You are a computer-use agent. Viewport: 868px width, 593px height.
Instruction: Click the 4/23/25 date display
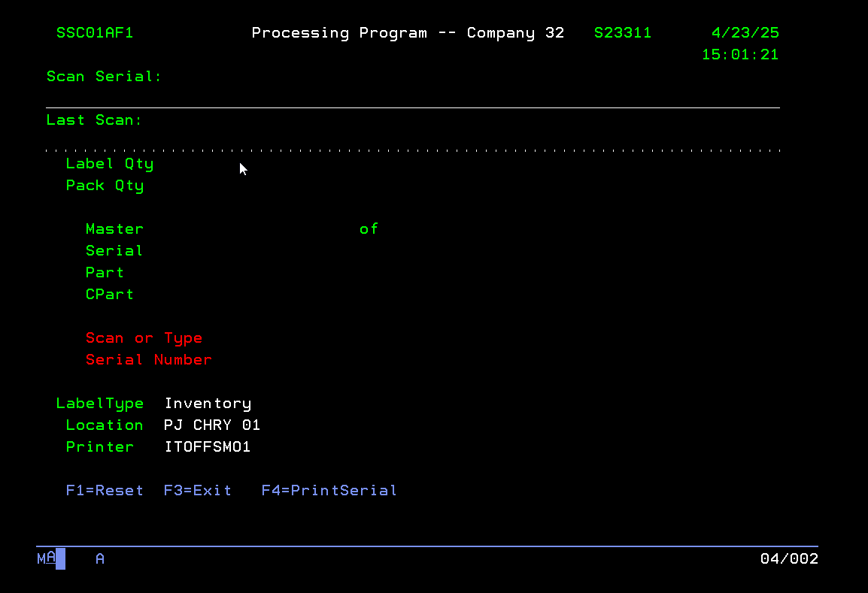[x=745, y=33]
